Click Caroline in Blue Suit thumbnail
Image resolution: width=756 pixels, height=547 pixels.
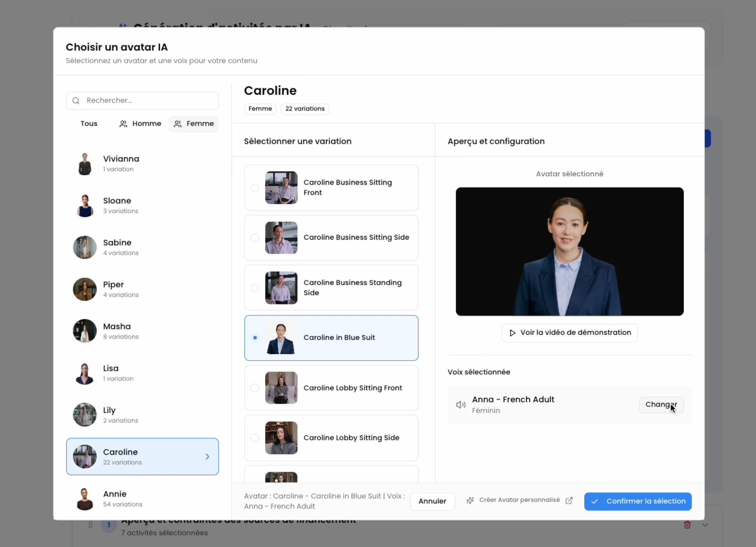pos(281,338)
